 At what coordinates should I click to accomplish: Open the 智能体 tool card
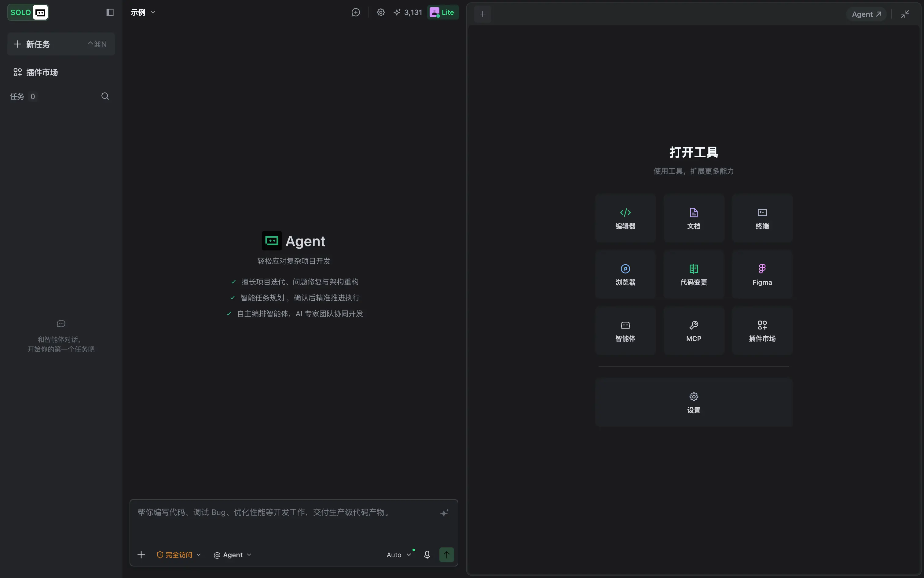click(625, 331)
